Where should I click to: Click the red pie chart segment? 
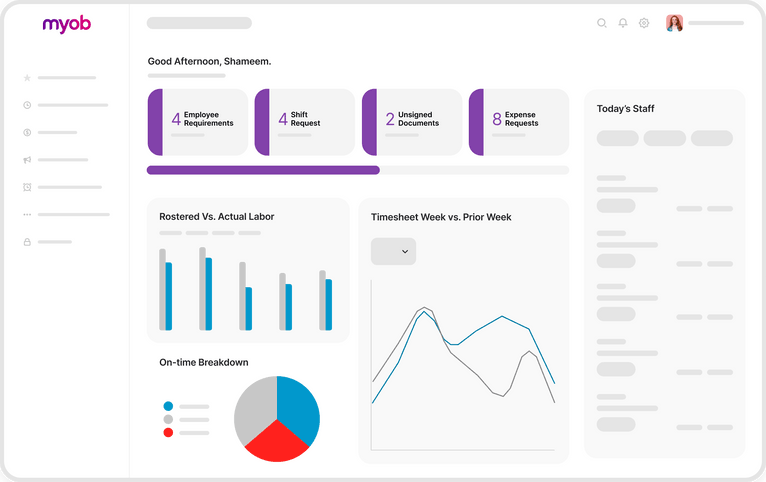[x=276, y=444]
